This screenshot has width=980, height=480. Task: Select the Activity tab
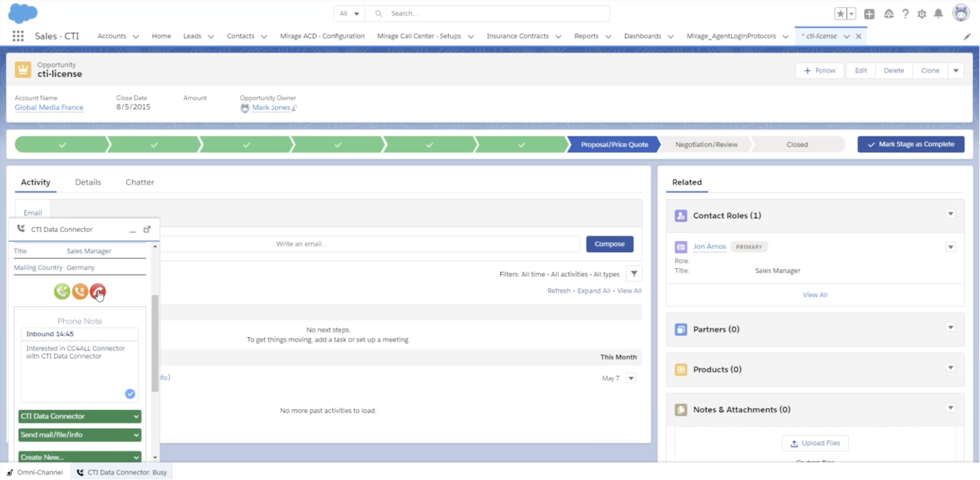35,182
